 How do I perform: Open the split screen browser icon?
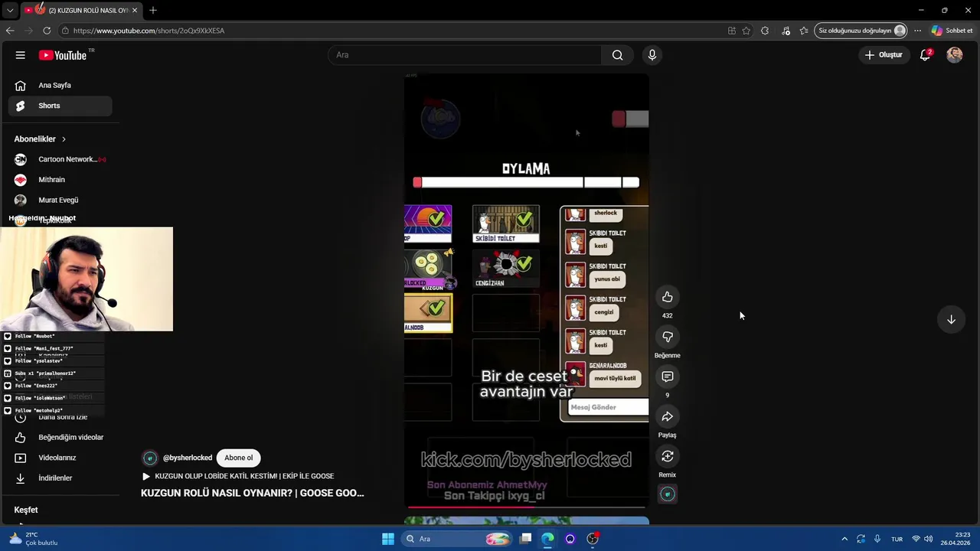[x=732, y=31]
